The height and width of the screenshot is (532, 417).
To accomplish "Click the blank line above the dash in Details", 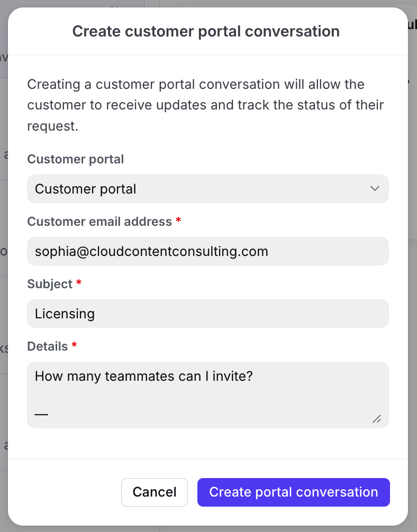I will pos(159,395).
